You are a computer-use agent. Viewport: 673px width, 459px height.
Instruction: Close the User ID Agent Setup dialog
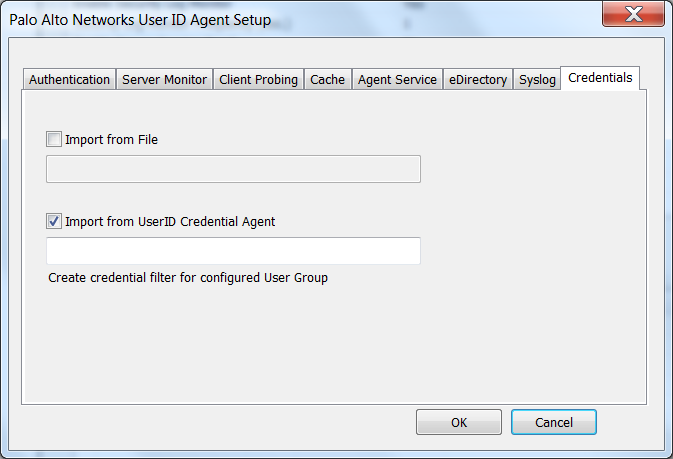[x=633, y=15]
